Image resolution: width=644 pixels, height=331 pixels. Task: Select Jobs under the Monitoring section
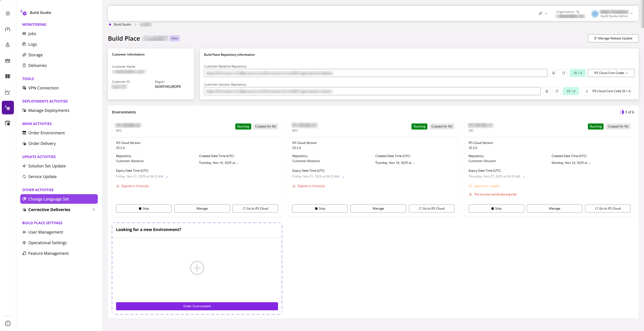point(32,33)
